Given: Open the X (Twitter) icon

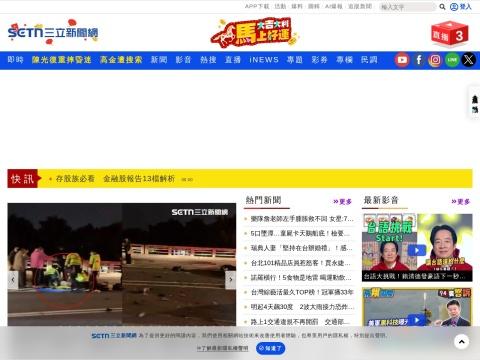Looking at the screenshot, I should click(x=468, y=60).
